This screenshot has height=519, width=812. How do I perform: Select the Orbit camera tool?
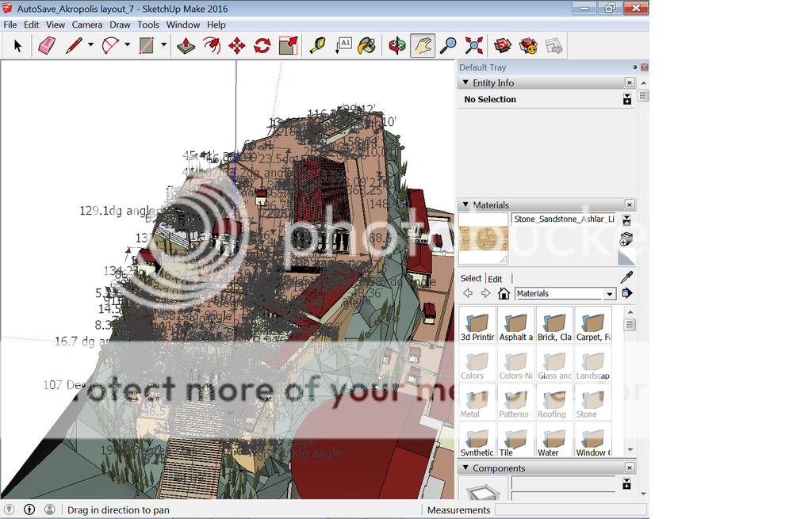(397, 46)
